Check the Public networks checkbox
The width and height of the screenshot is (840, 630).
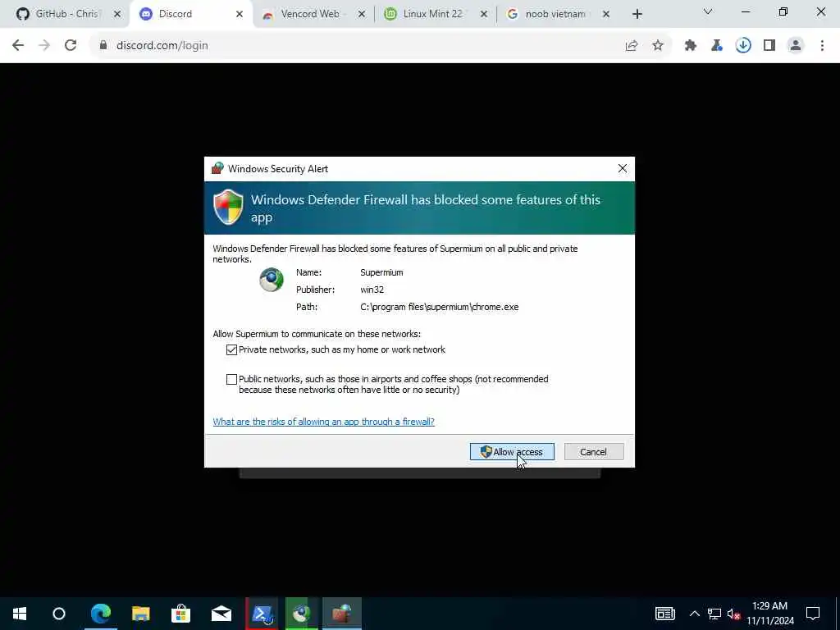[x=231, y=379]
